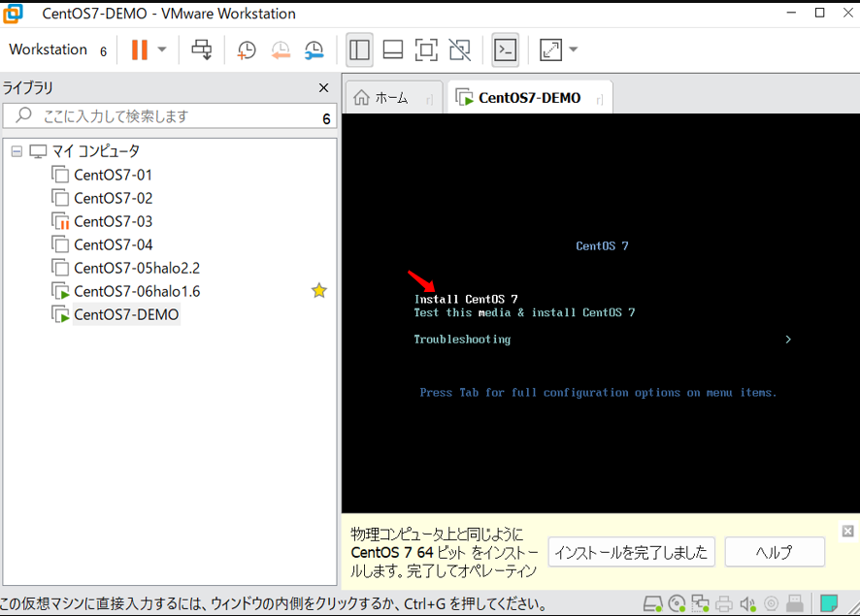The image size is (860, 616).
Task: Collapse the マイ コンピュータ tree node
Action: coord(17,151)
